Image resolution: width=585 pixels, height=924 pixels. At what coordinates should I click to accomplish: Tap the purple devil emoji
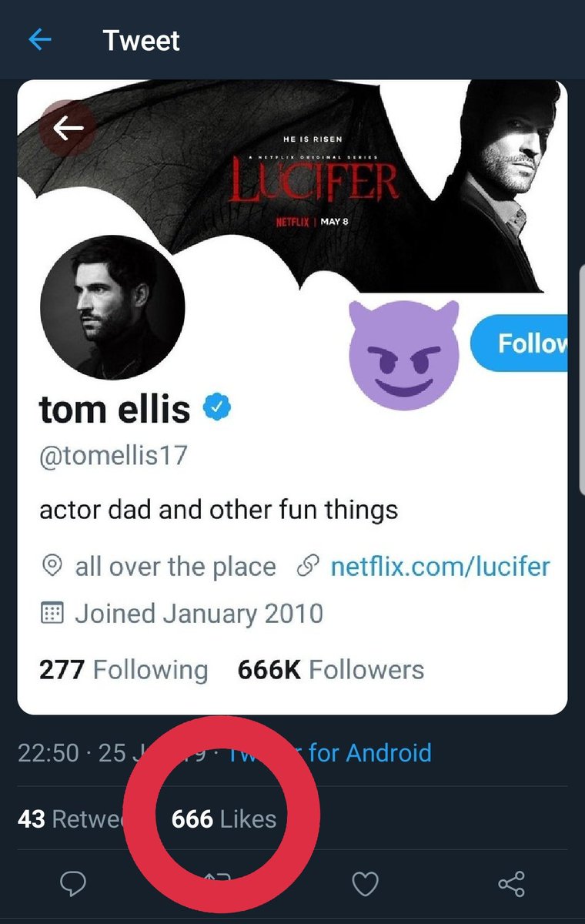pos(404,350)
